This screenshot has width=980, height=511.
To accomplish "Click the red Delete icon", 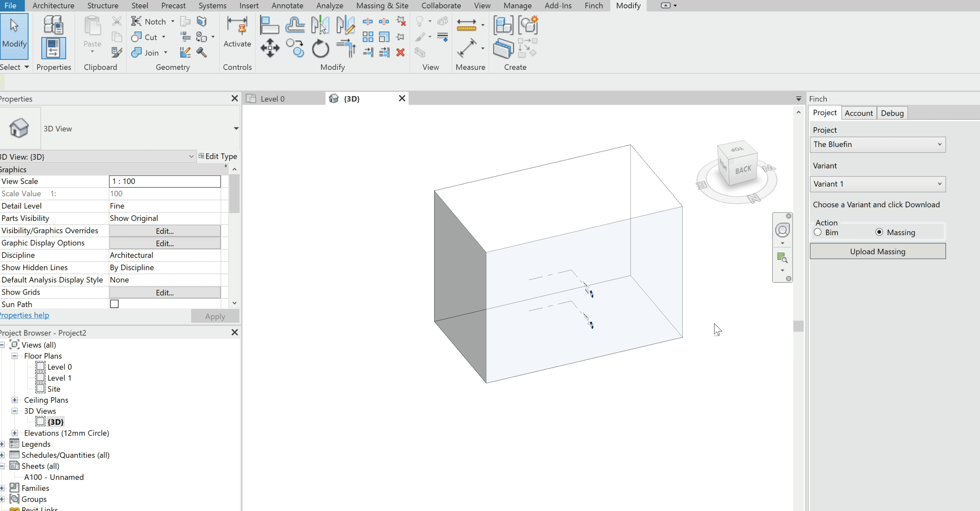I will [400, 52].
